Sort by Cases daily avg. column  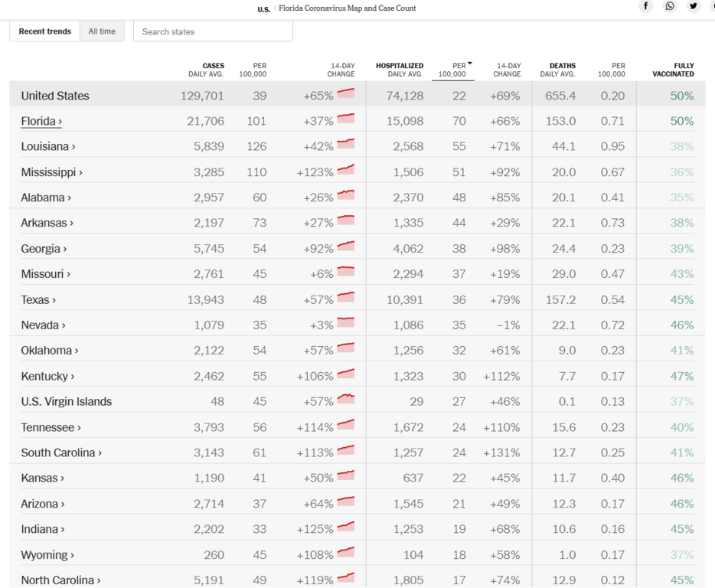[207, 70]
